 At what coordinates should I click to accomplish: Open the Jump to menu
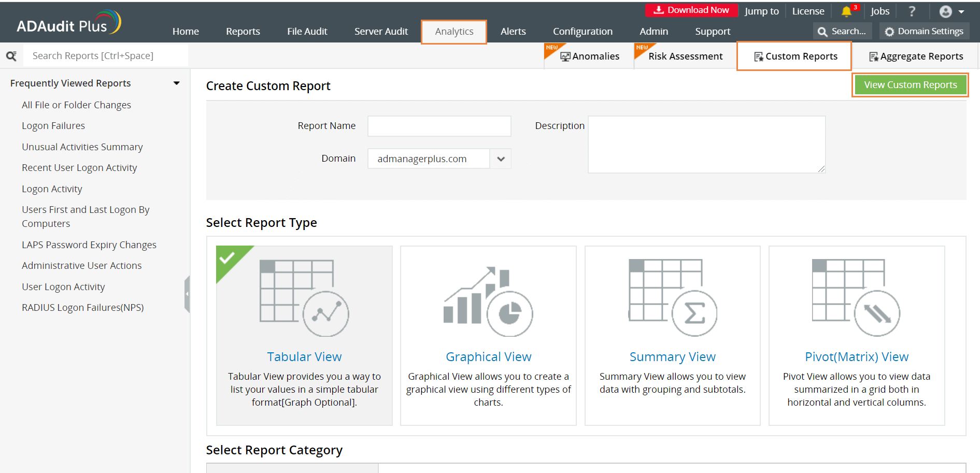pyautogui.click(x=761, y=11)
